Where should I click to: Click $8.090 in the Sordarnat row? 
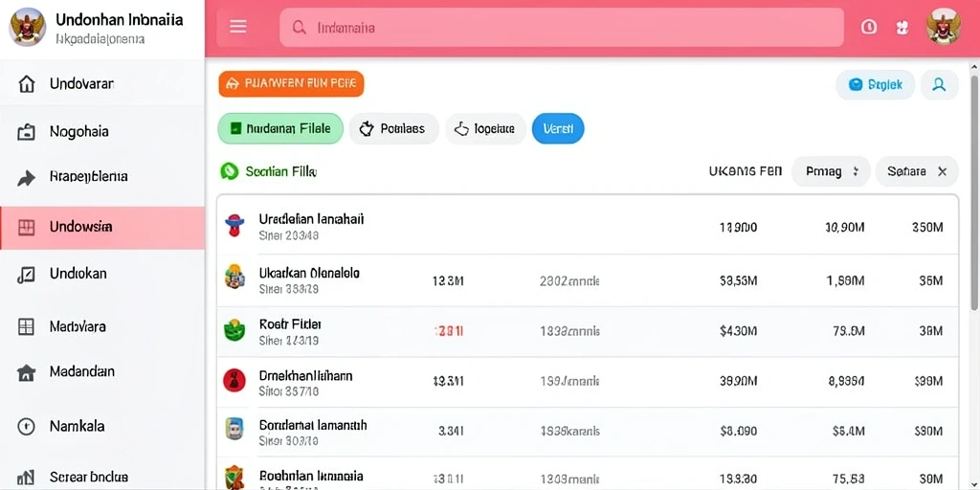[738, 432]
